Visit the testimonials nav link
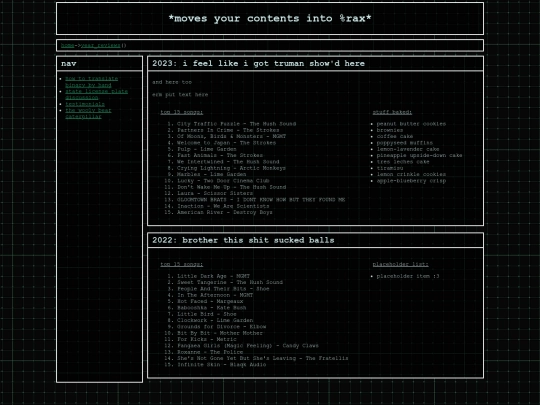The image size is (540, 405). point(85,104)
